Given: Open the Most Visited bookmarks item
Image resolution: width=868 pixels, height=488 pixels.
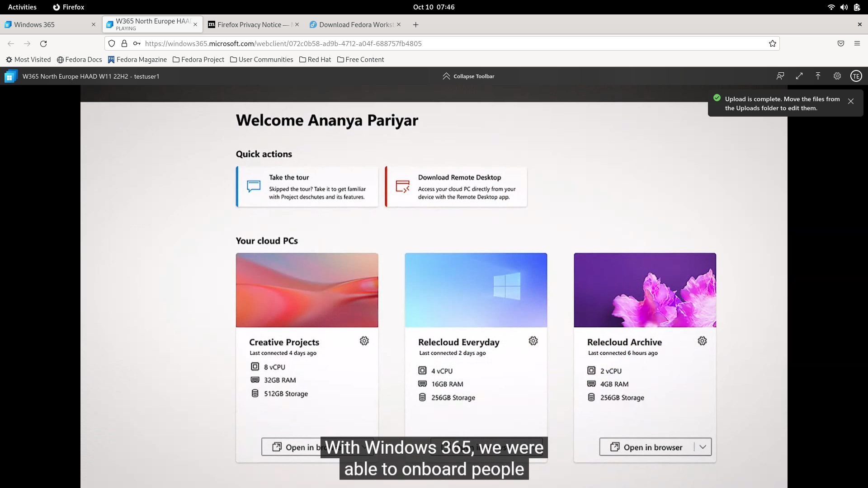Looking at the screenshot, I should click(28, 59).
